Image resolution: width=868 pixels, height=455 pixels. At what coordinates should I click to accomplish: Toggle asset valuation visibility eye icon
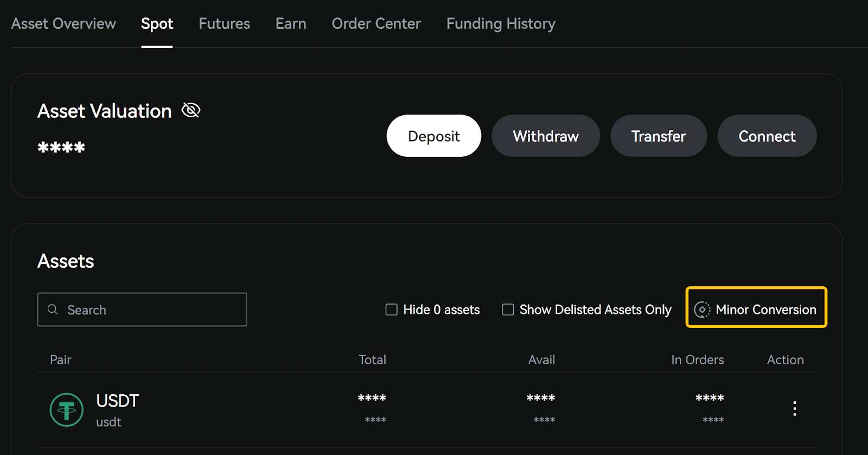[191, 111]
